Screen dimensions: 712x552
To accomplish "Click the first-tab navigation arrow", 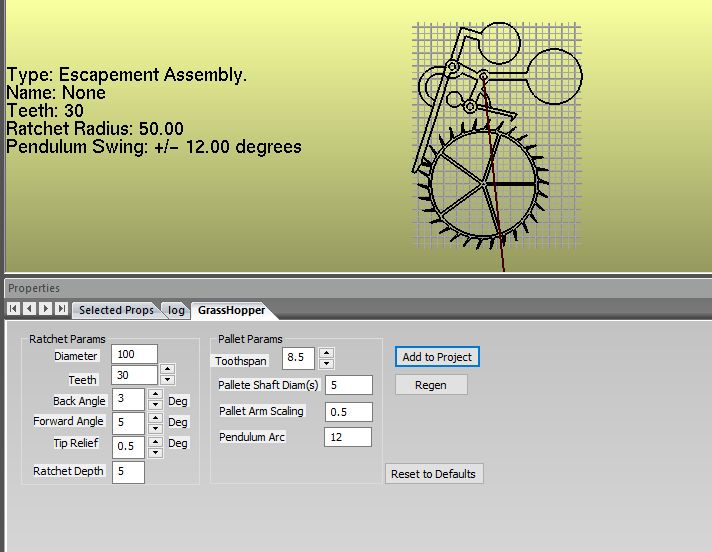I will tap(14, 309).
